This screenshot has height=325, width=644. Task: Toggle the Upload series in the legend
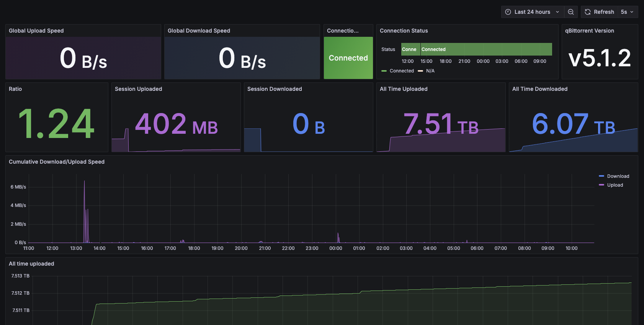[x=615, y=185]
